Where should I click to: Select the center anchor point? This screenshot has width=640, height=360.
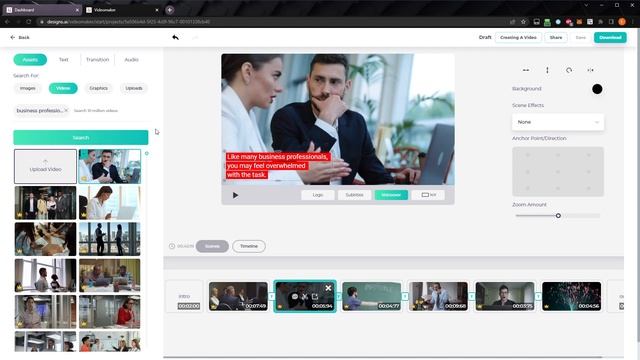pyautogui.click(x=558, y=172)
